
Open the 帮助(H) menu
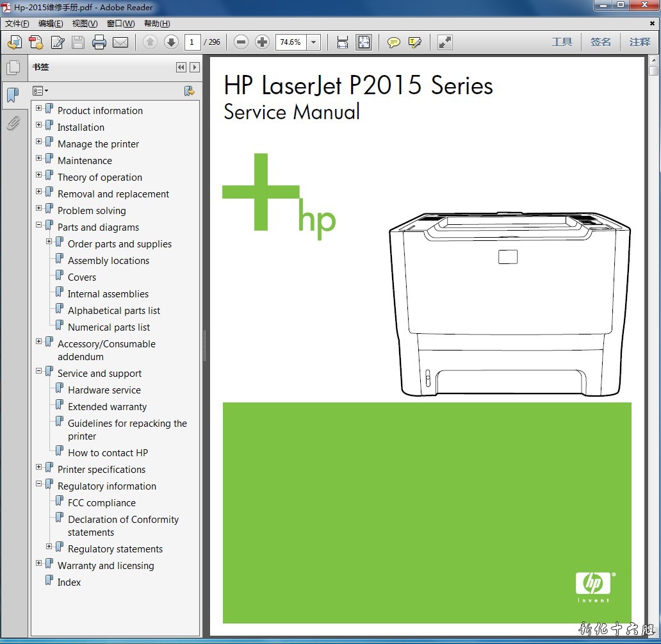[157, 24]
